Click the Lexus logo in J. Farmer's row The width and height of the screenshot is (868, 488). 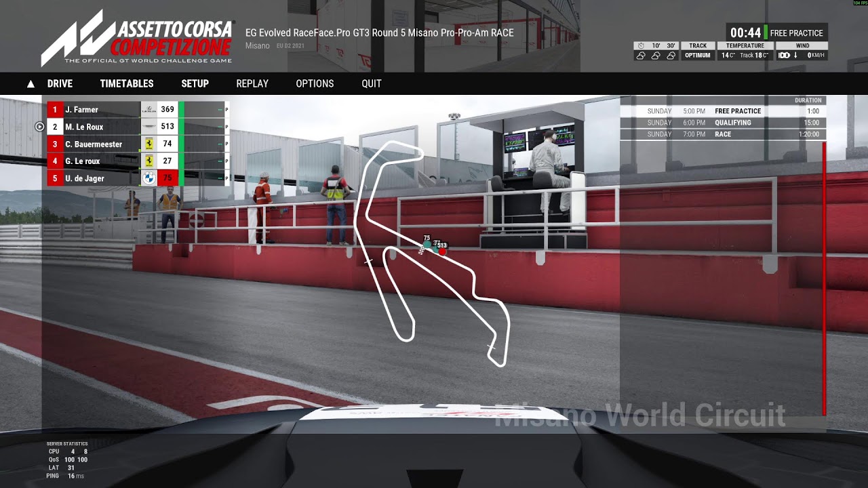149,109
